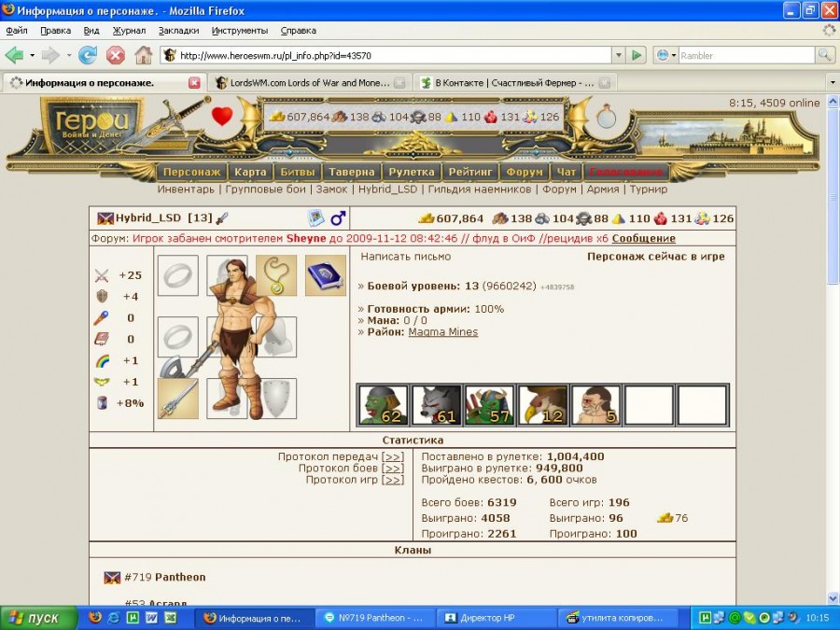Reload the page with the refresh icon

coord(88,55)
